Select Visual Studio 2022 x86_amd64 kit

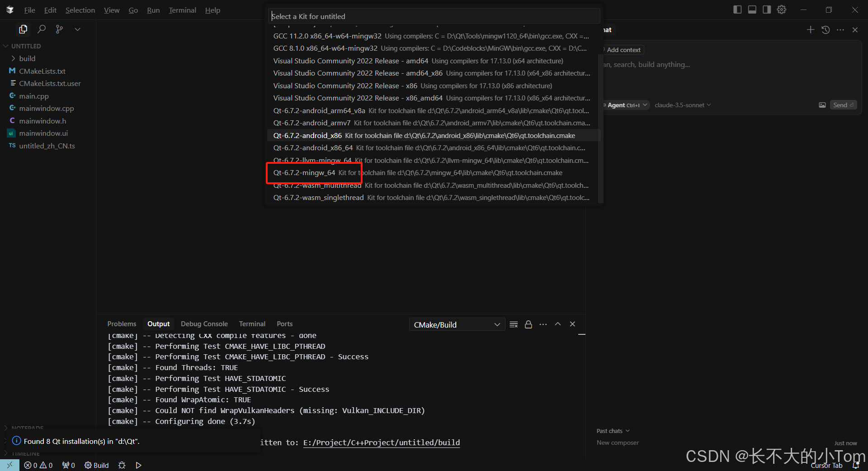pyautogui.click(x=433, y=98)
